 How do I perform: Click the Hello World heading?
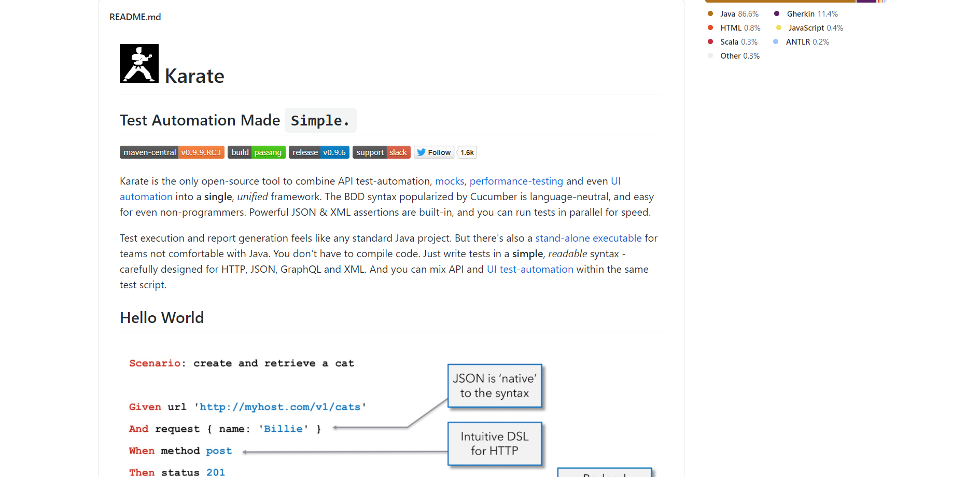(162, 317)
